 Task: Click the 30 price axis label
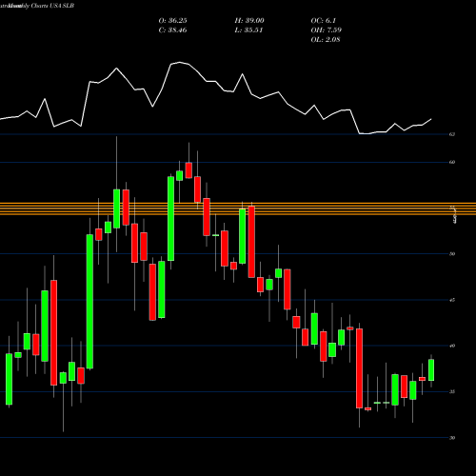click(452, 438)
